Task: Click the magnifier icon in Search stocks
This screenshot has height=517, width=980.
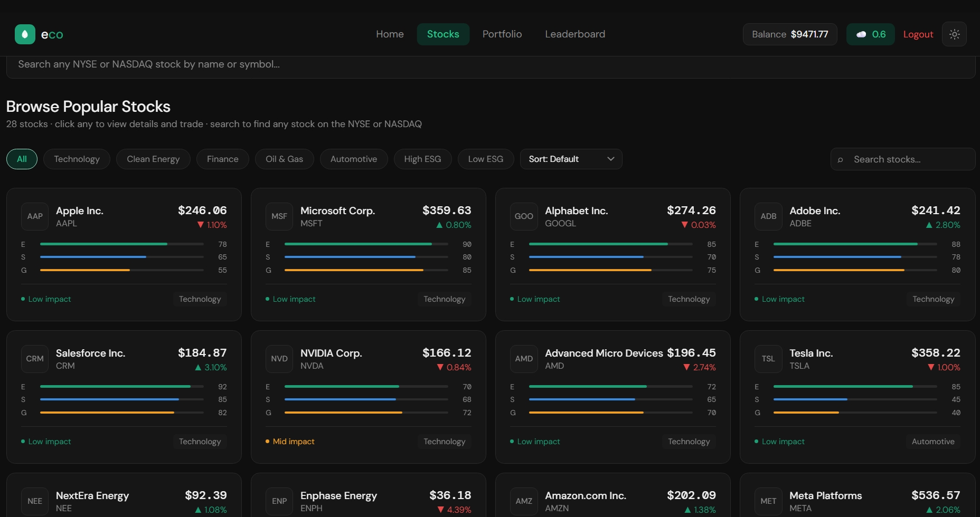Action: (840, 159)
